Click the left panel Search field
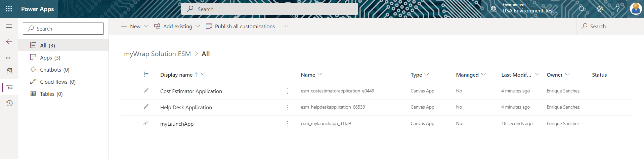 pyautogui.click(x=63, y=29)
